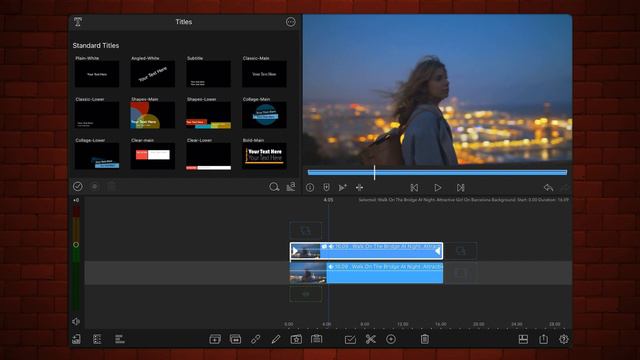Screen dimensions: 640x360
Task: Open the import media icon in bottom toolbar
Action: [x=76, y=339]
